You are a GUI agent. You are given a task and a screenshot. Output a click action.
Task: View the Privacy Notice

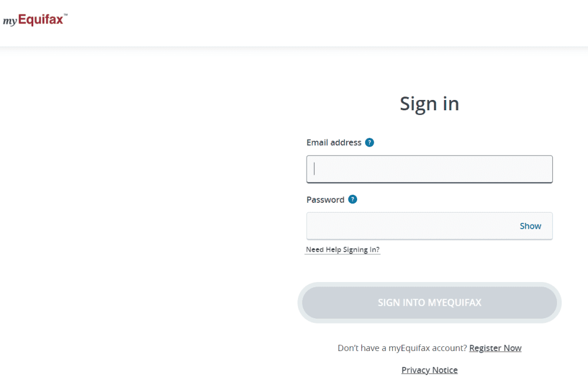tap(429, 369)
